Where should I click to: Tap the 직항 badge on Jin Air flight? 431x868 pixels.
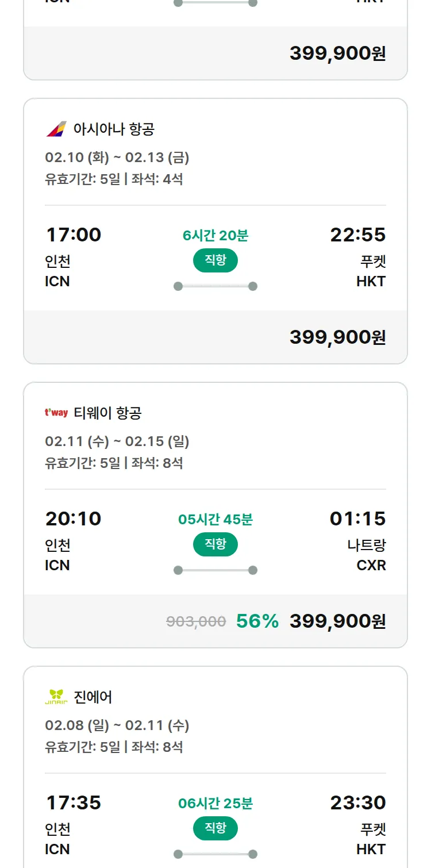pos(215,828)
